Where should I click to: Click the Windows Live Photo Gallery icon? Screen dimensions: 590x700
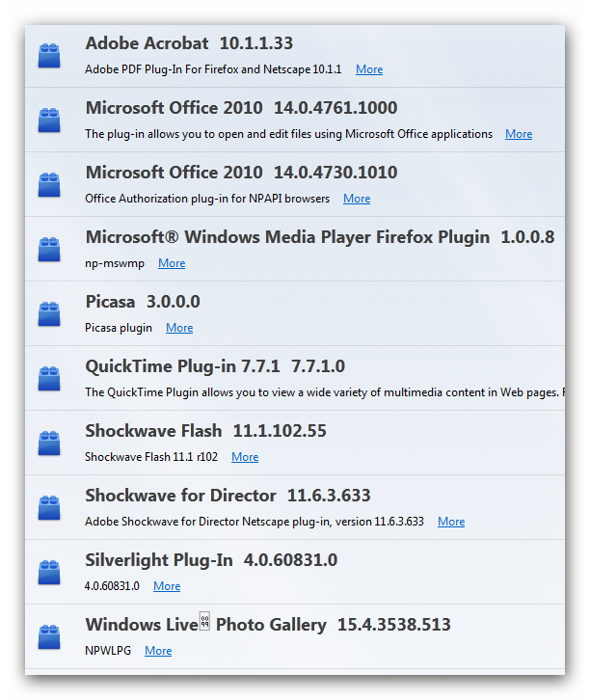tap(49, 637)
